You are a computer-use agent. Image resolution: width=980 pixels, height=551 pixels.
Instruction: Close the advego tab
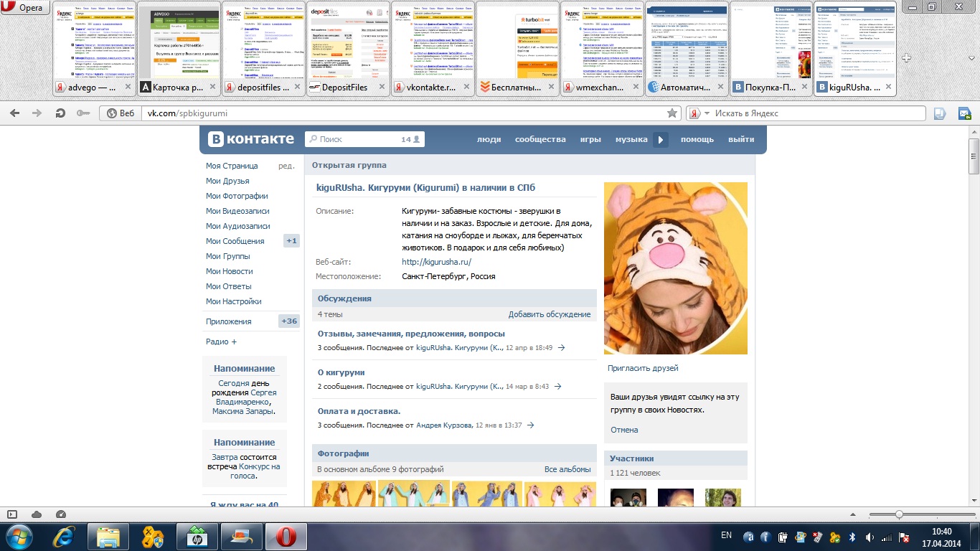point(128,87)
